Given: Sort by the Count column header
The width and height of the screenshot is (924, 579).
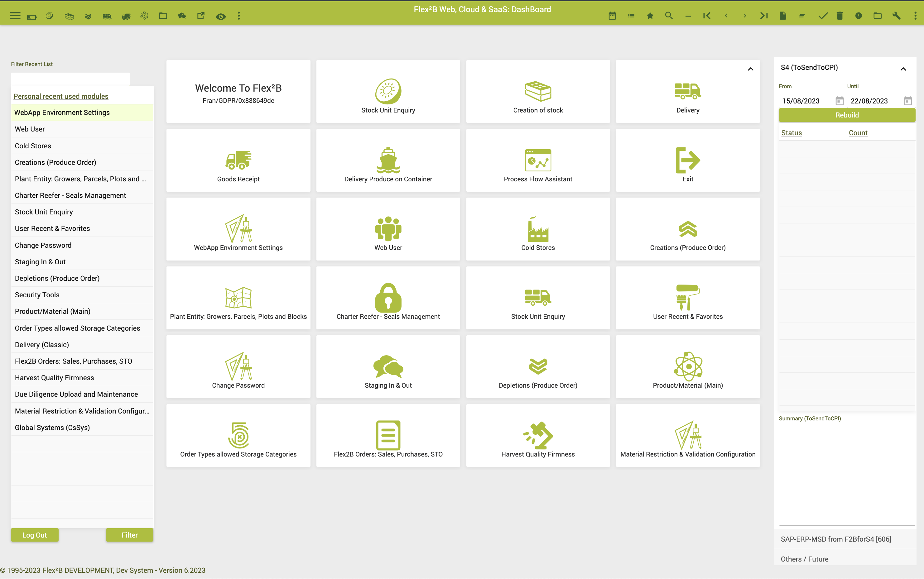Looking at the screenshot, I should pyautogui.click(x=858, y=133).
